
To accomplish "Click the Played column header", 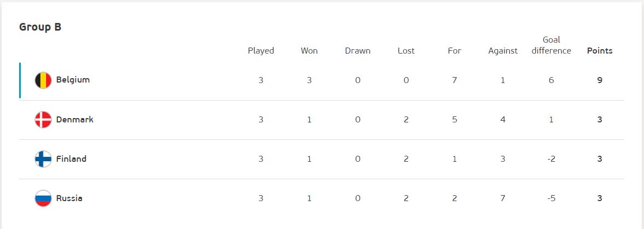I will point(261,51).
